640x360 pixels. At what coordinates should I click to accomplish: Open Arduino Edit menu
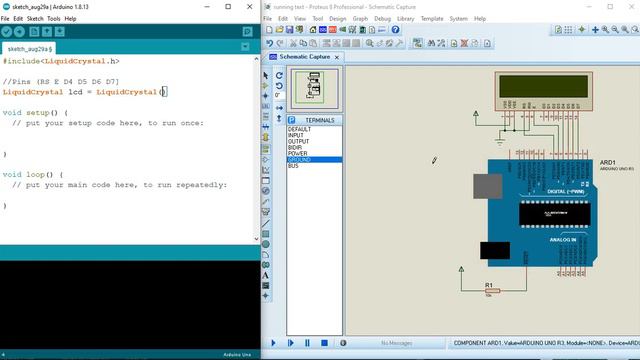tap(18, 19)
